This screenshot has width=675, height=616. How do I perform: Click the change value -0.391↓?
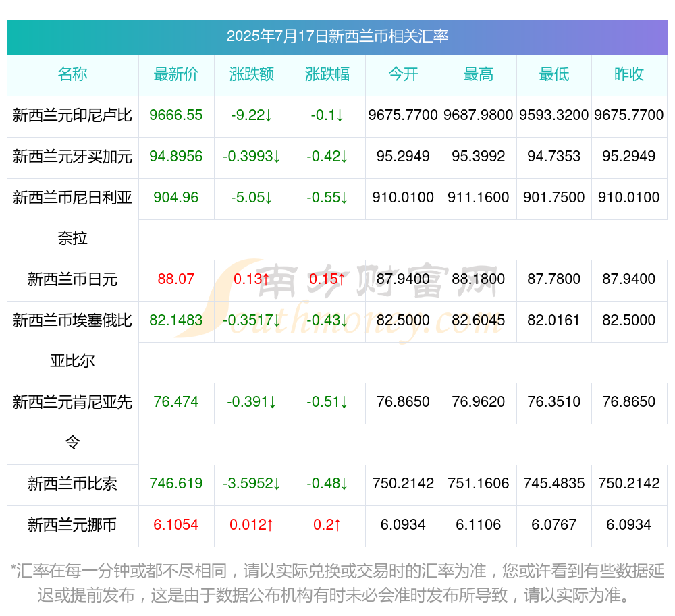click(252, 401)
